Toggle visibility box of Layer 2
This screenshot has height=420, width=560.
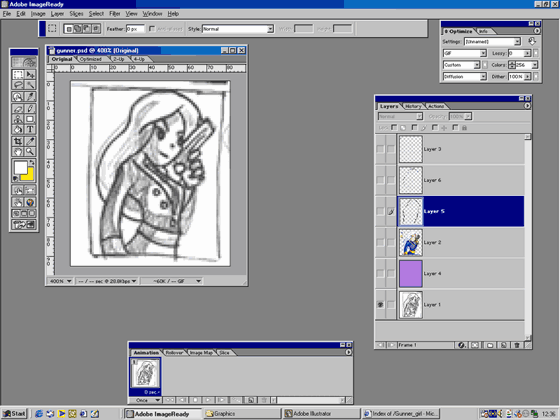[380, 242]
